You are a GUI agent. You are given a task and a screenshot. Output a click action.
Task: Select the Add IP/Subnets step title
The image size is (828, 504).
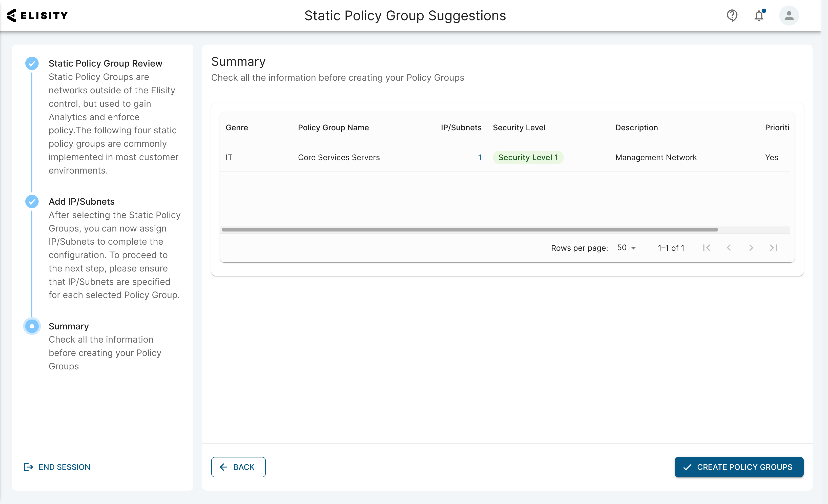[x=82, y=201]
